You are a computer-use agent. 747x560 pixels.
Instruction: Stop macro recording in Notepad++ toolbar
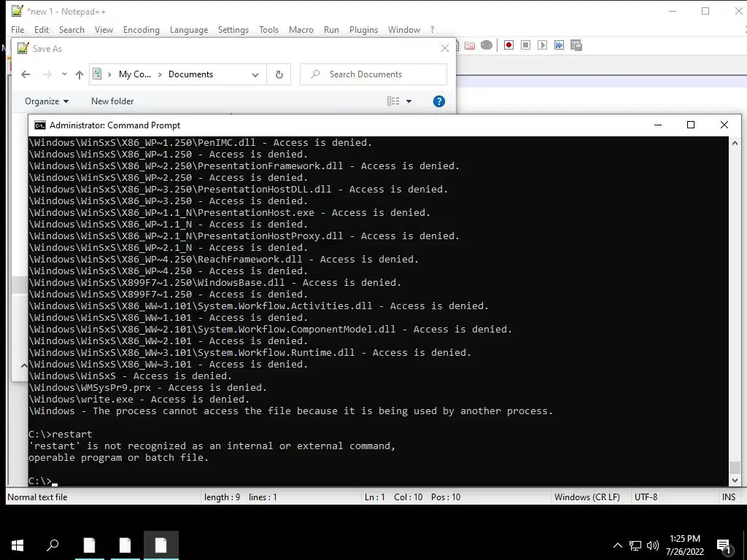(525, 45)
